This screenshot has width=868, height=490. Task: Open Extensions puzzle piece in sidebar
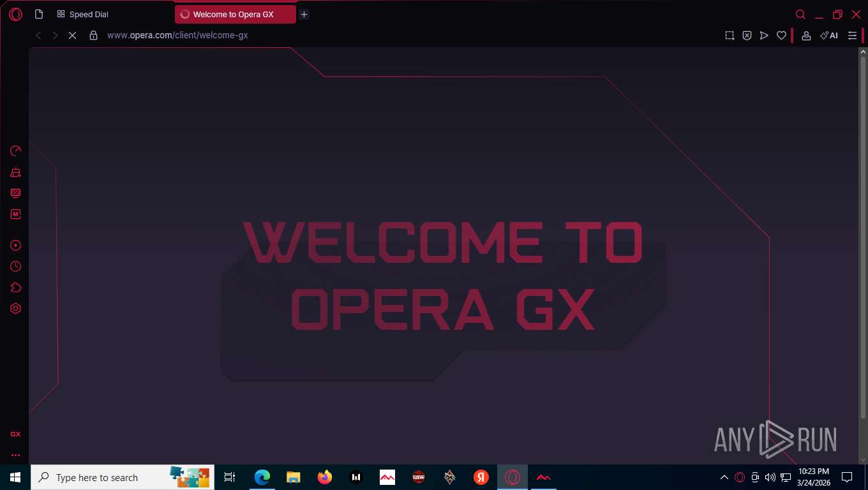(16, 288)
